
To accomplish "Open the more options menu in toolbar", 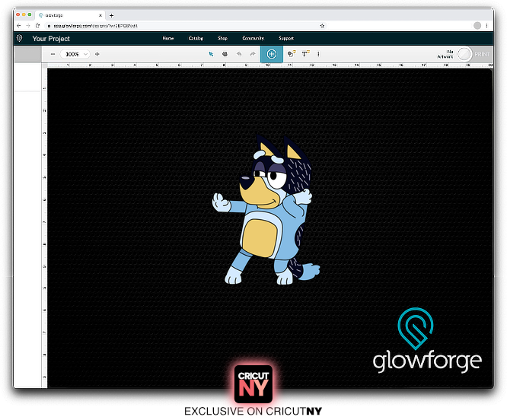I will [318, 54].
